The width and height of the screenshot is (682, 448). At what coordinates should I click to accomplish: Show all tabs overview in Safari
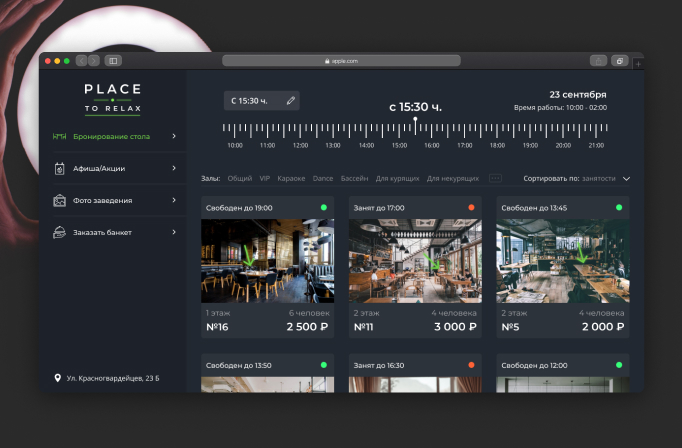pyautogui.click(x=620, y=61)
